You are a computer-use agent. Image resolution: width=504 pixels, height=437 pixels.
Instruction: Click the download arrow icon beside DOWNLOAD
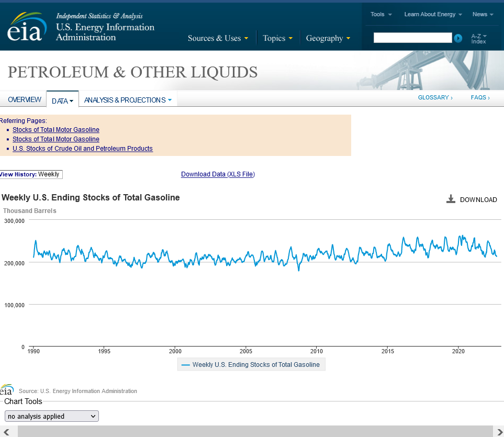click(451, 199)
